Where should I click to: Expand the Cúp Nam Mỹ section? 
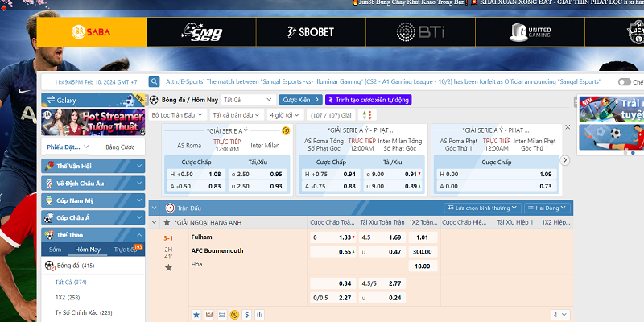pyautogui.click(x=93, y=200)
